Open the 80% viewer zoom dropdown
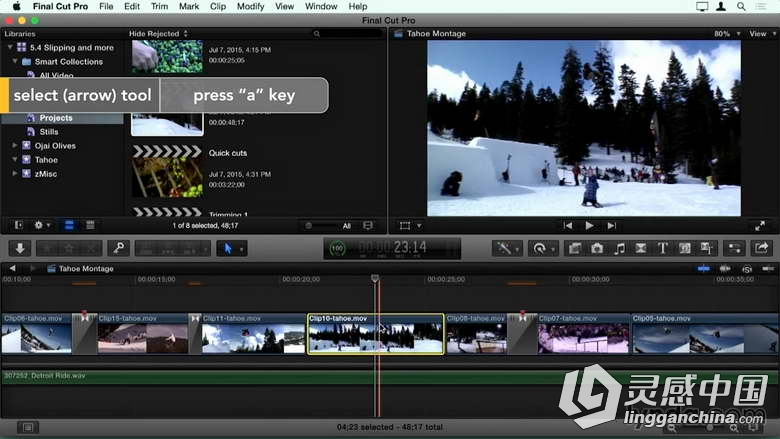Viewport: 780px width, 439px height. coord(727,34)
